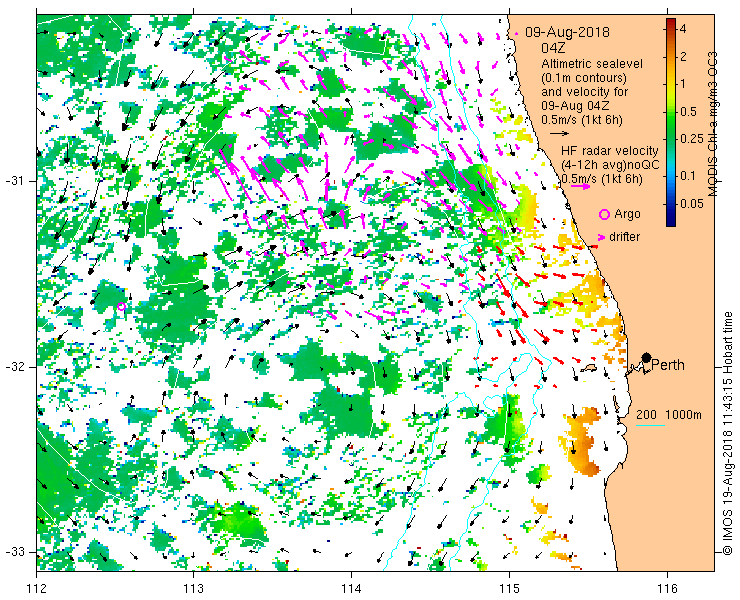Click the latitude label -33
The width and height of the screenshot is (740, 600).
[x=14, y=552]
